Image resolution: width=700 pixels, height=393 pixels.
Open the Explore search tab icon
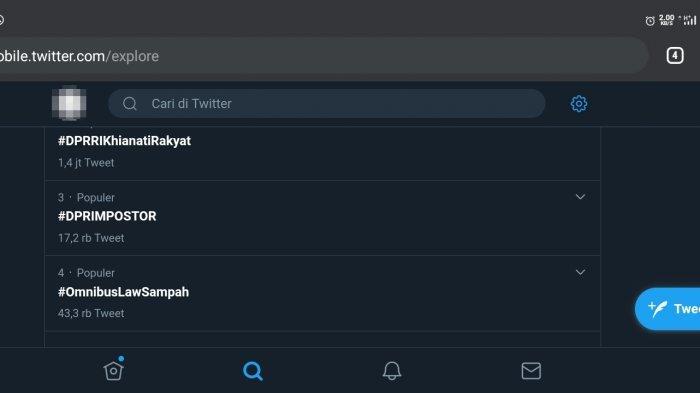pos(253,371)
